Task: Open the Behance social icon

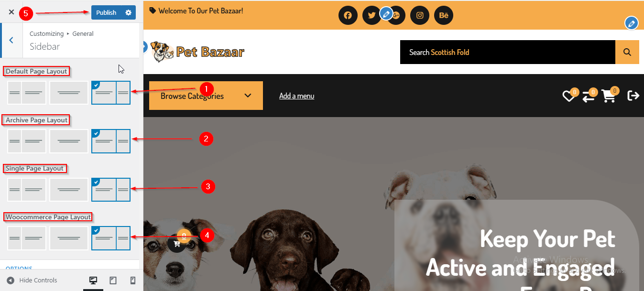Action: 444,15
